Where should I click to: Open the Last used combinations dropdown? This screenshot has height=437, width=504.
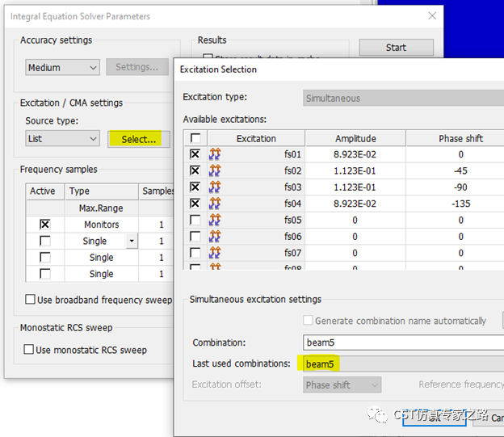tap(403, 363)
